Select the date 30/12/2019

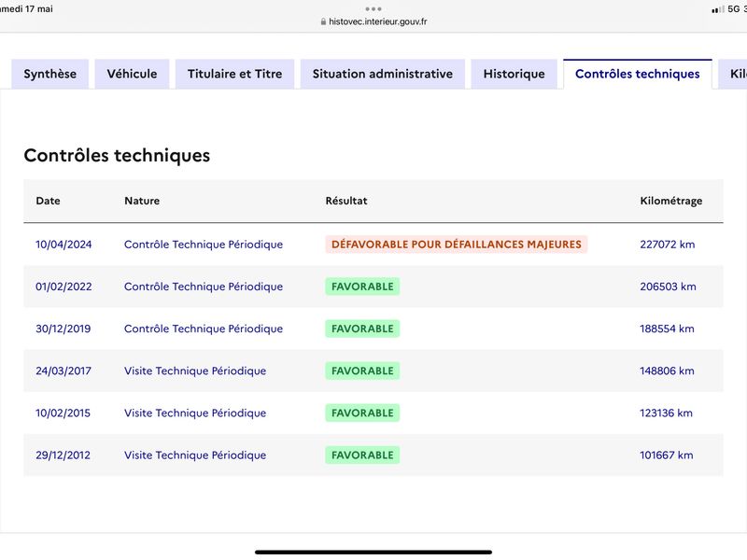(x=63, y=329)
